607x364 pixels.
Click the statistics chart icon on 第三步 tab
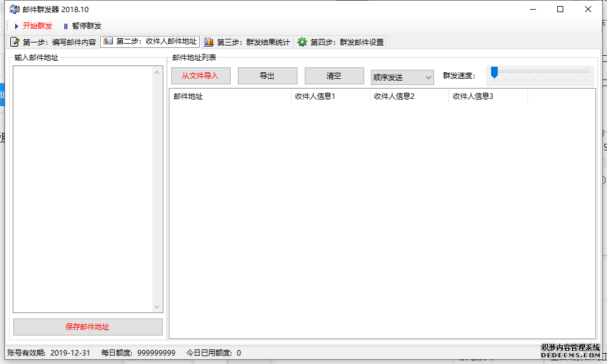pos(209,42)
